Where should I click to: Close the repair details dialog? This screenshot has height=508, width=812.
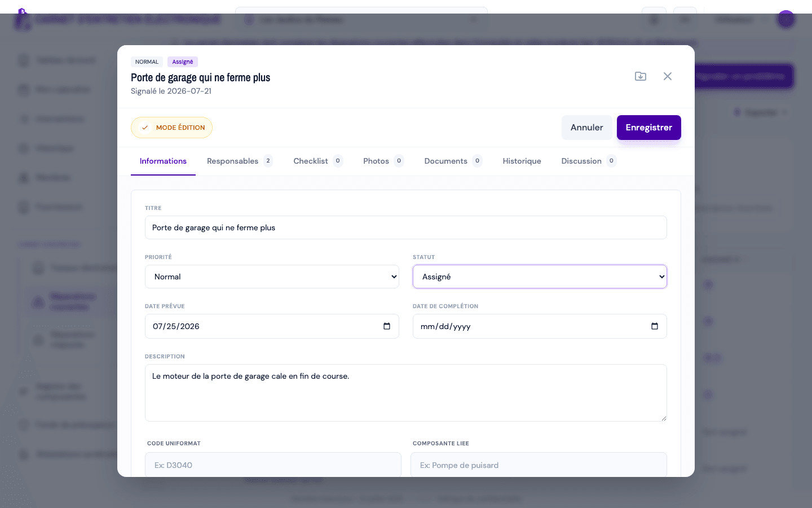[x=668, y=76]
